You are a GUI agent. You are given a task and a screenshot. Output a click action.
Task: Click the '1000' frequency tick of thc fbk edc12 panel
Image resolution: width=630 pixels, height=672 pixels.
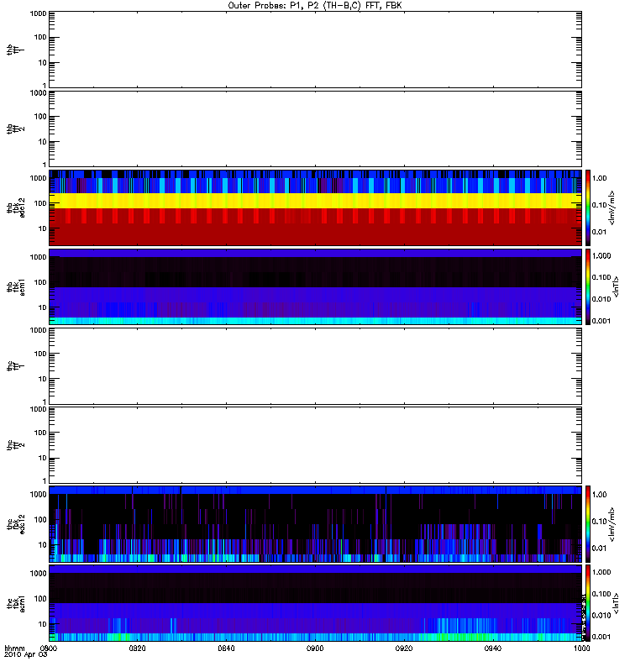click(x=38, y=495)
